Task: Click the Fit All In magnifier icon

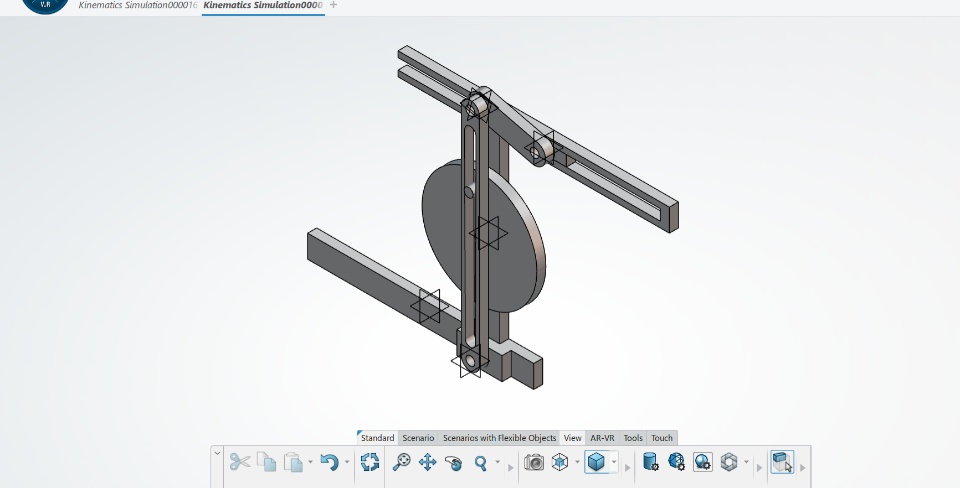Action: coord(401,462)
